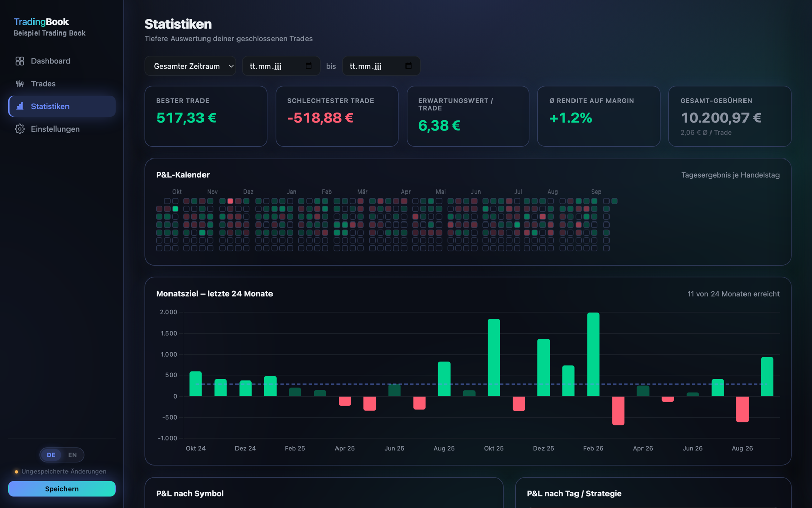The width and height of the screenshot is (812, 508).
Task: Click the Bester Trade card
Action: (206, 116)
